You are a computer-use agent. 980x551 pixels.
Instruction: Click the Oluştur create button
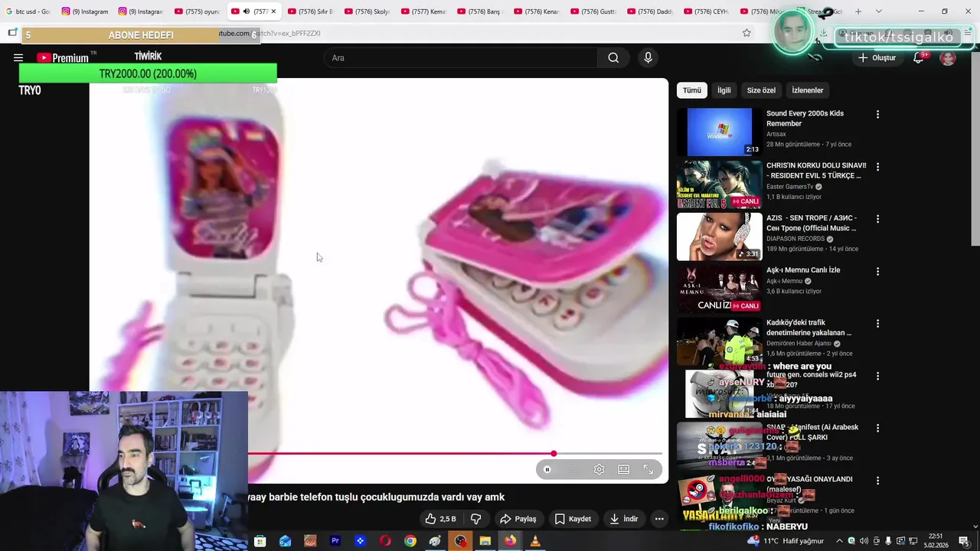877,57
